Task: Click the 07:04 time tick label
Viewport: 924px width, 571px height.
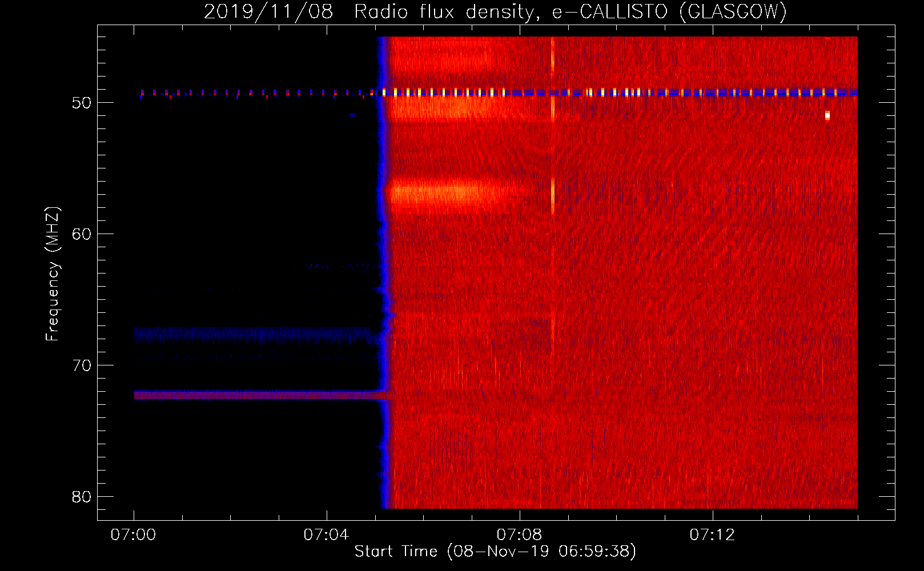Action: coord(327,535)
